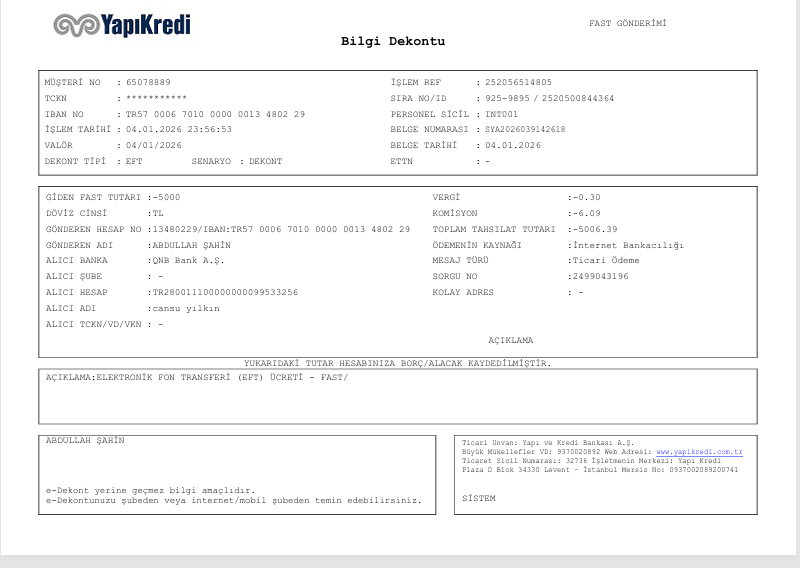Click the KOMİSYON value -6.09
The width and height of the screenshot is (800, 568).
pyautogui.click(x=587, y=213)
